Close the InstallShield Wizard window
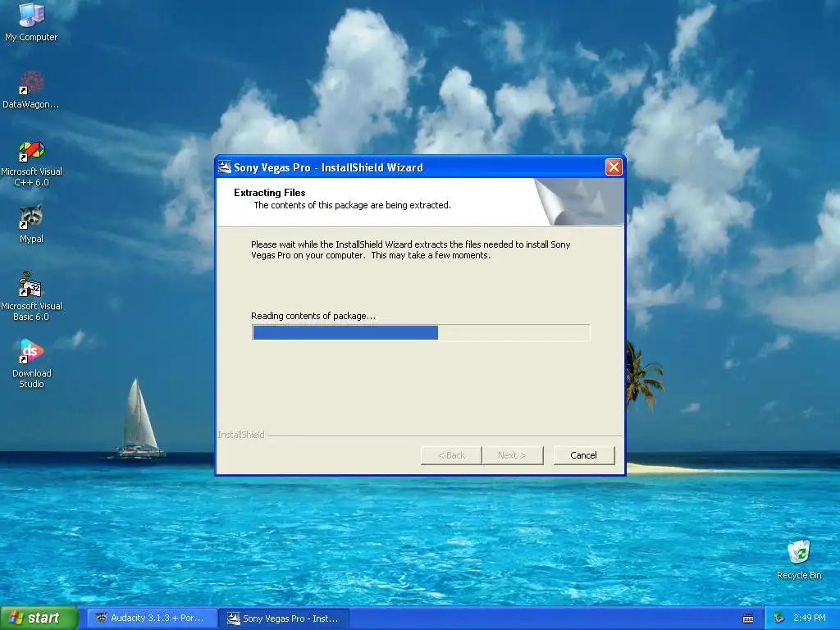The height and width of the screenshot is (630, 840). point(614,167)
